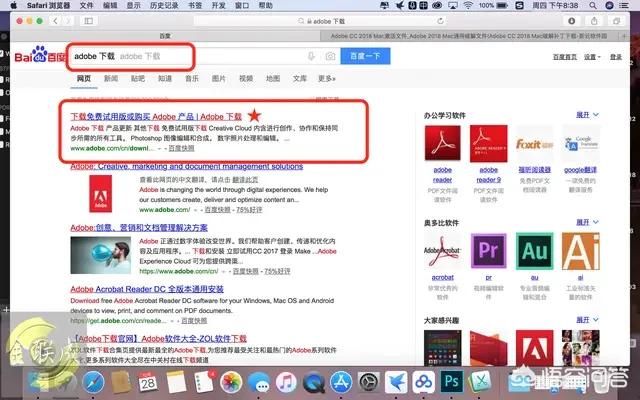Select the 图片 search tab
This screenshot has width=640, height=400.
pos(219,78)
